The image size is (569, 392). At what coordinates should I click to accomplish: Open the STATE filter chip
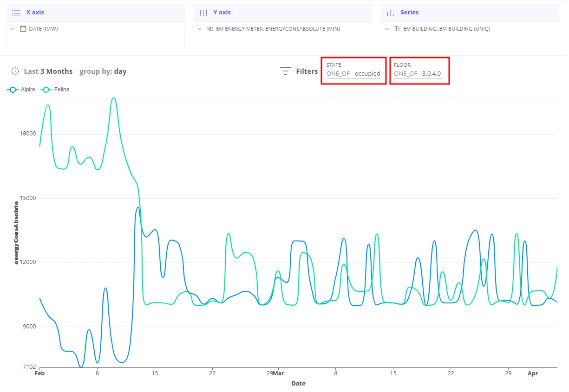tap(353, 71)
